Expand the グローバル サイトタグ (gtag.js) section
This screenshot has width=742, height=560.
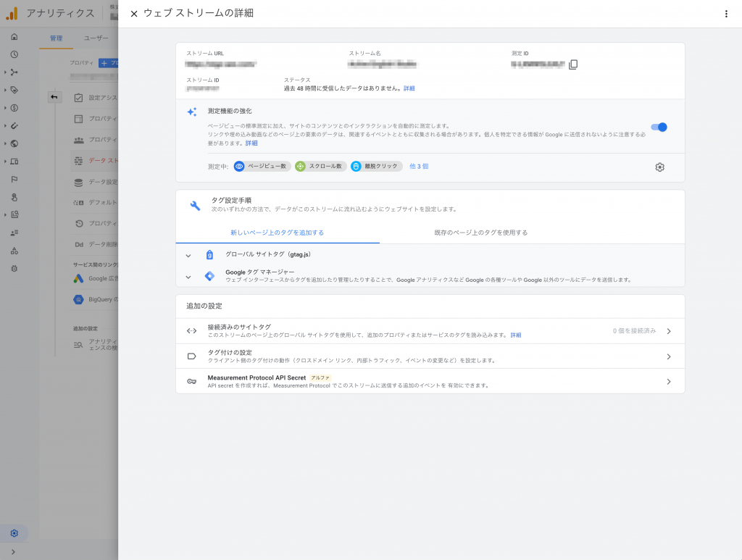point(188,256)
